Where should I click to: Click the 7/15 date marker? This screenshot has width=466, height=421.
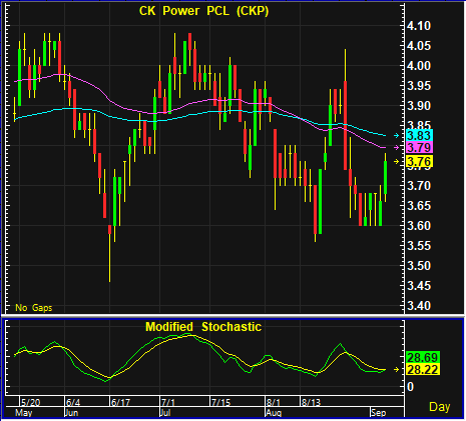point(221,402)
